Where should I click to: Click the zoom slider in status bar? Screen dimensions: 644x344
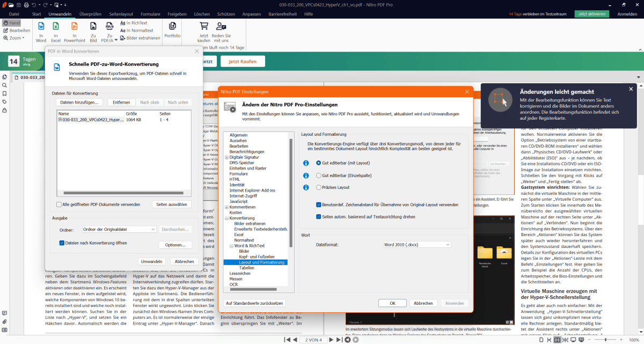[x=605, y=340]
